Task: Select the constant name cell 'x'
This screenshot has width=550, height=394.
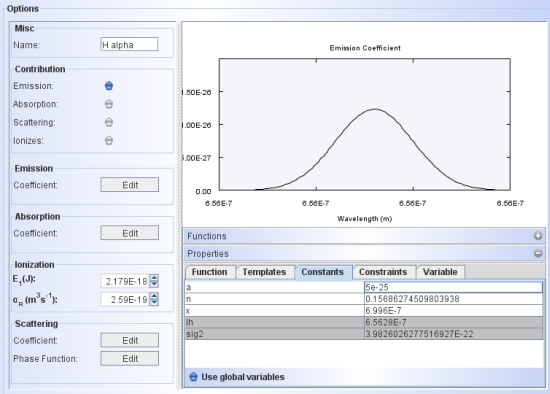Action: tap(275, 310)
